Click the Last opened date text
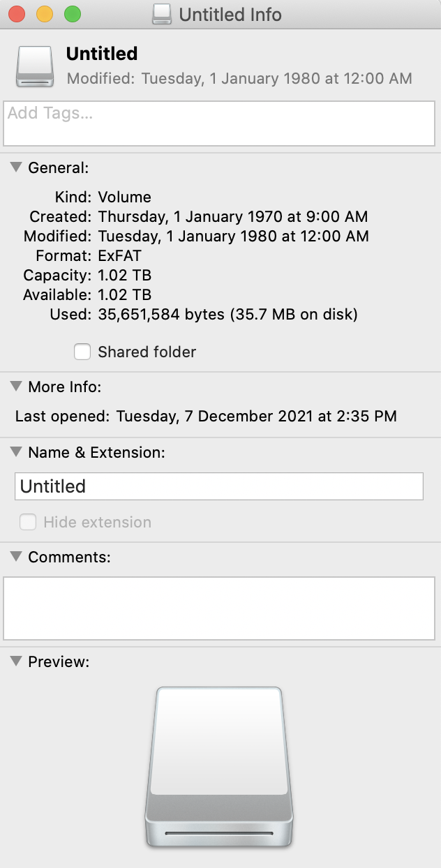This screenshot has width=441, height=868. 256,417
